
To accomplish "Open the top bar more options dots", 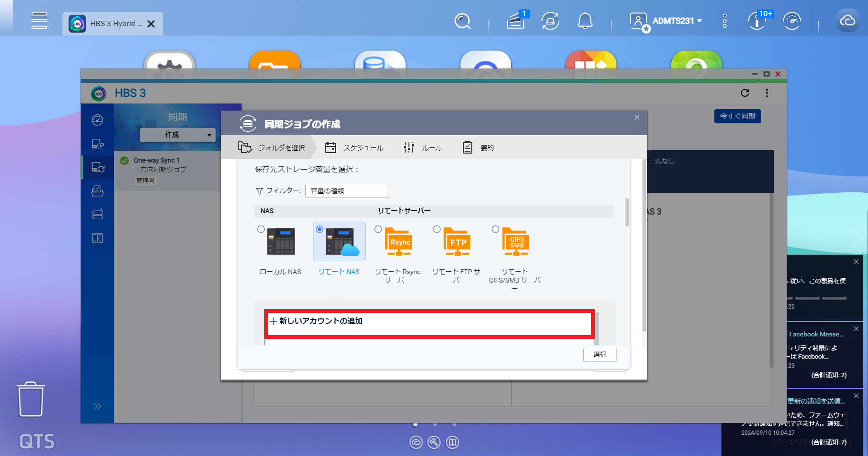I will pyautogui.click(x=725, y=21).
